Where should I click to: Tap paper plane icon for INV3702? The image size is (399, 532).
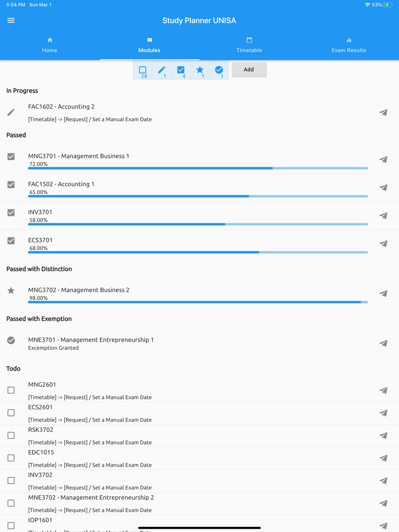(x=383, y=481)
